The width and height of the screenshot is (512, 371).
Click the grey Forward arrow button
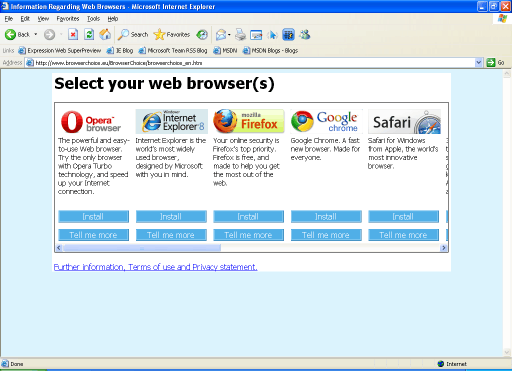point(49,34)
